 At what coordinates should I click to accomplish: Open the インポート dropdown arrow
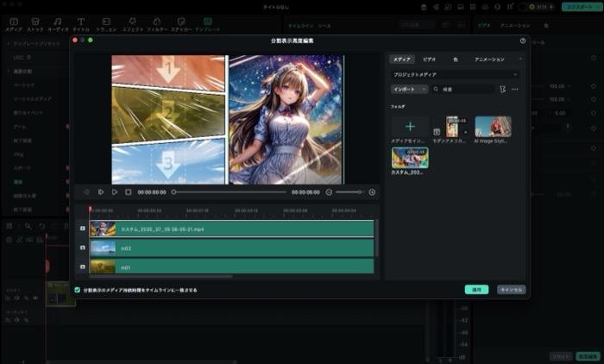point(424,89)
